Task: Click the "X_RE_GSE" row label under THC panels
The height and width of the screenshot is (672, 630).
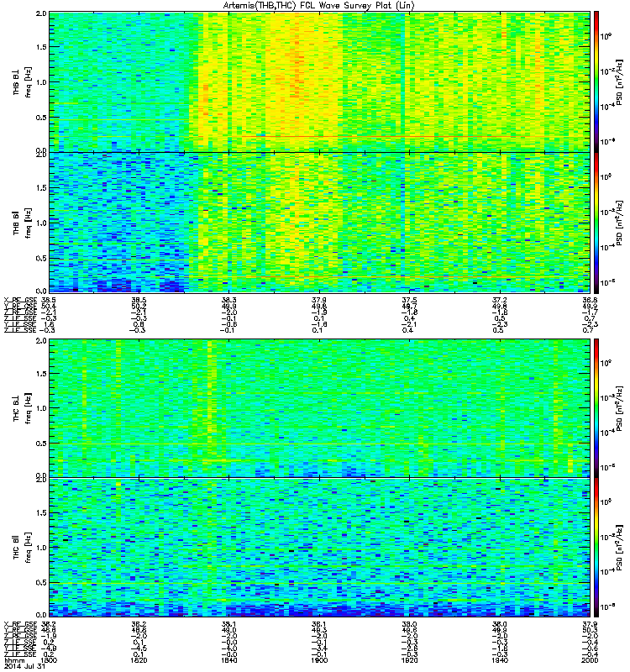Action: click(21, 624)
